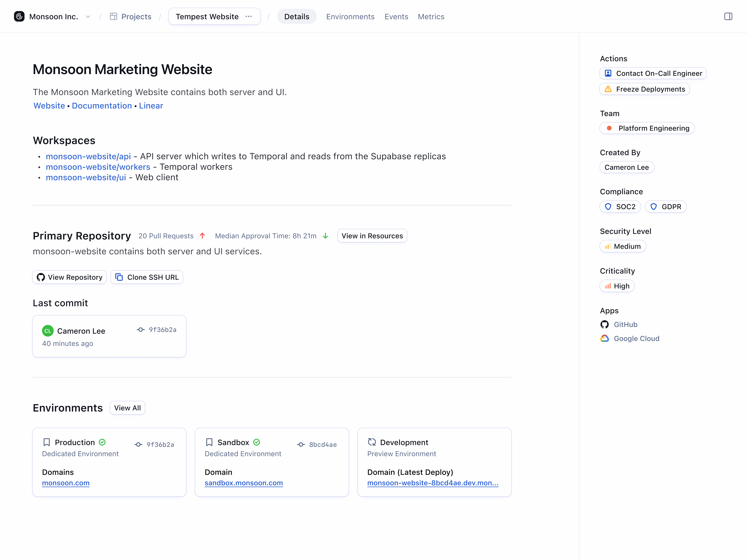747x560 pixels.
Task: Click the Production green status check icon
Action: click(102, 442)
